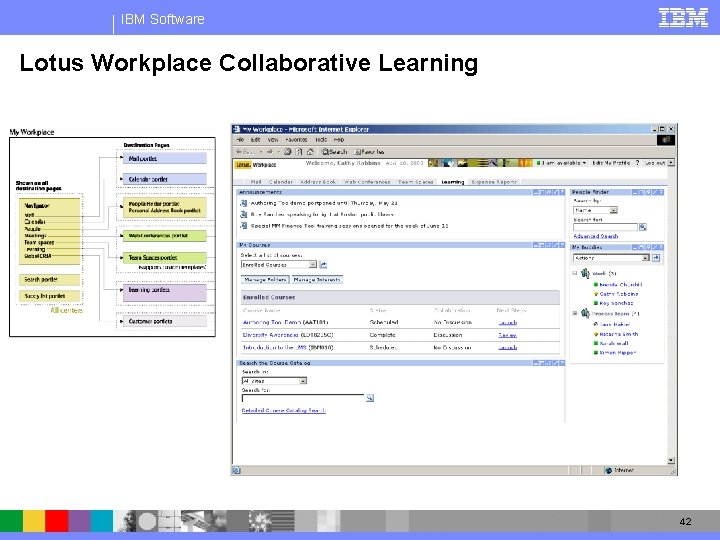
Task: Open the Search toolbar button
Action: (x=334, y=152)
